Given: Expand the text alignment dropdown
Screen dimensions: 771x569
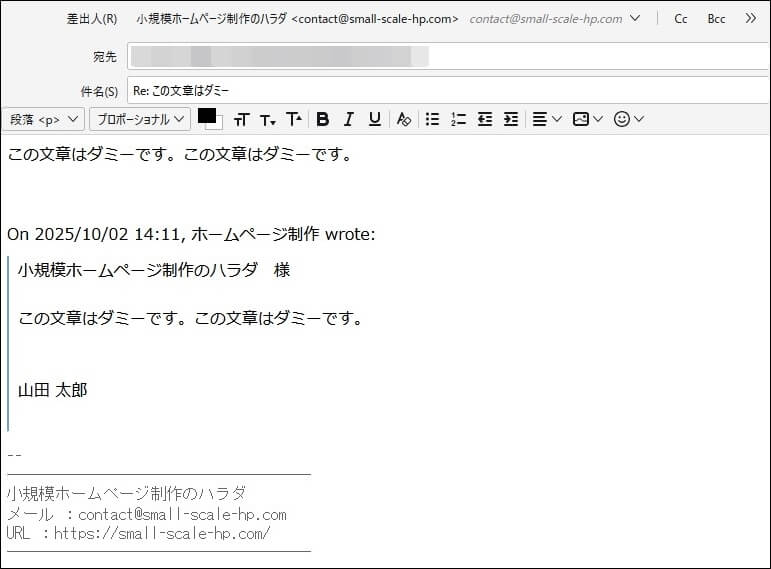Looking at the screenshot, I should pos(546,119).
